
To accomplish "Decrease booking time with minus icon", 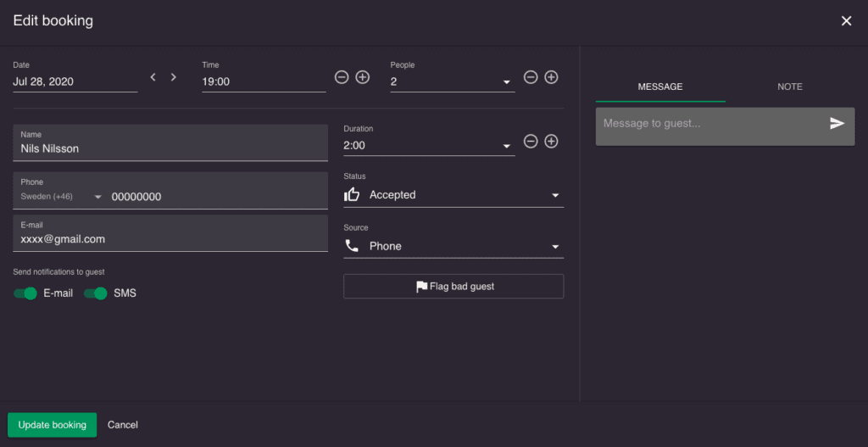I will pos(342,77).
